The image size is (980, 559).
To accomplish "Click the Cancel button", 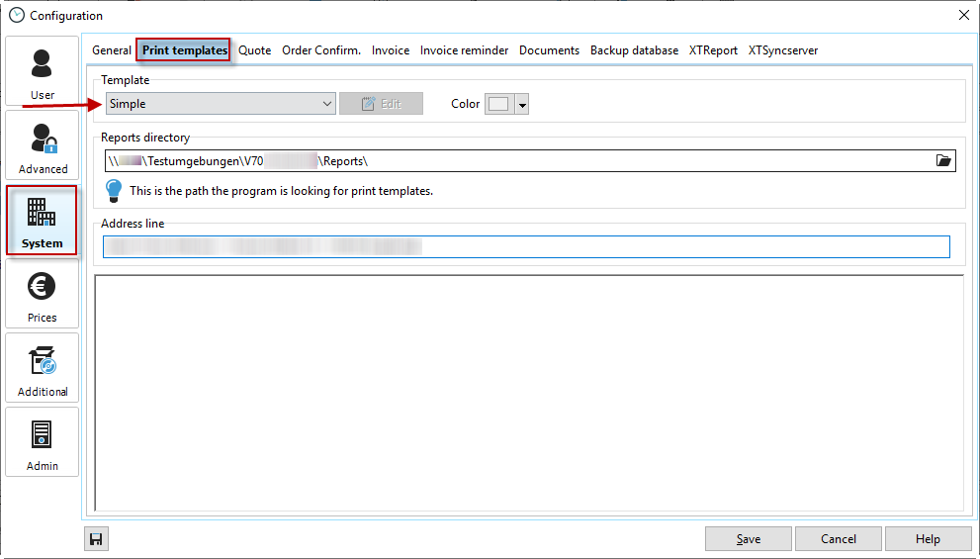I will (x=839, y=539).
